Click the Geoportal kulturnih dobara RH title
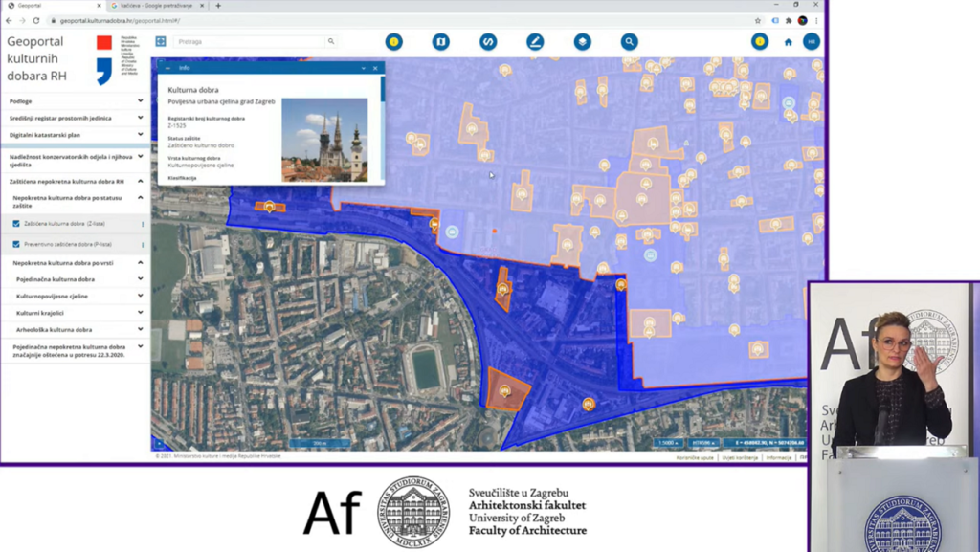The width and height of the screenshot is (980, 552). (36, 58)
